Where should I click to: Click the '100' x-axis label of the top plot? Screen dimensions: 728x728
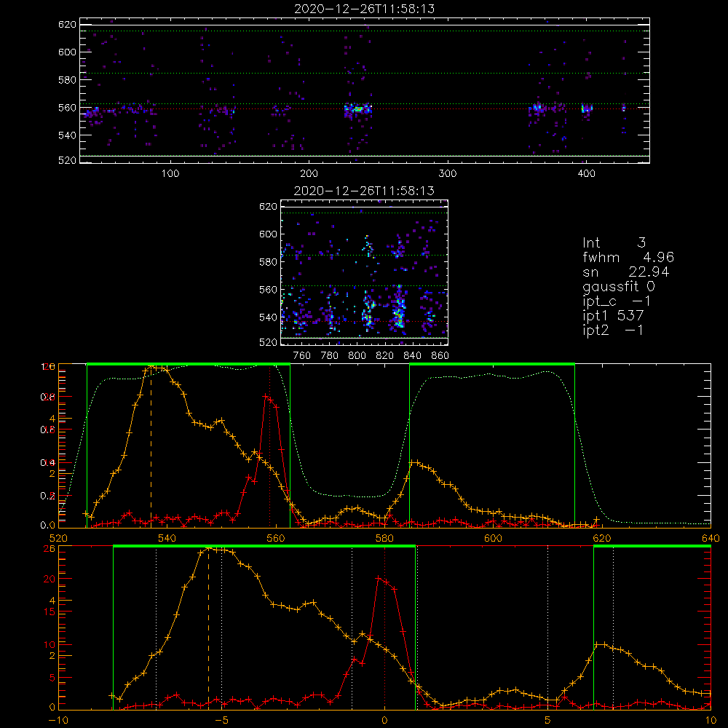[x=170, y=174]
